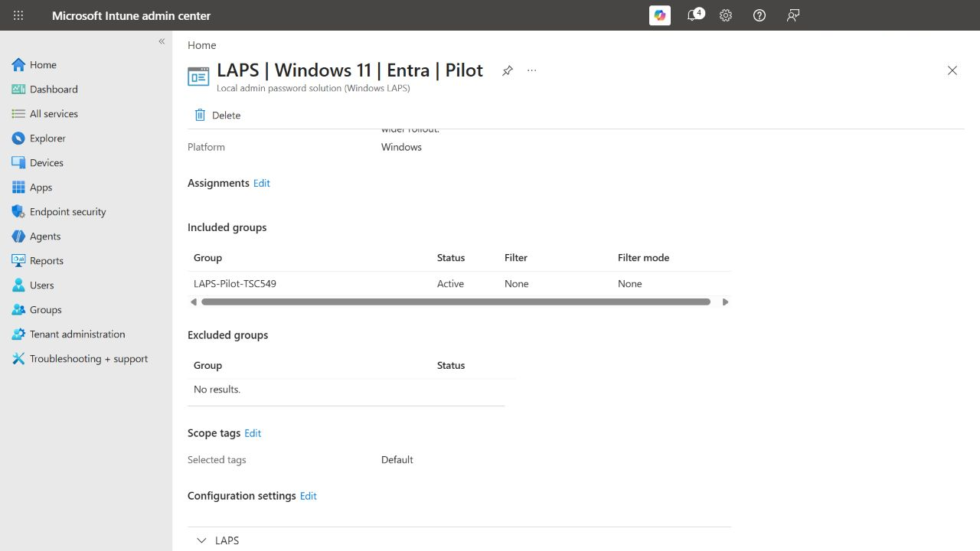
Task: Open Copilot from the top bar
Action: coord(660,15)
